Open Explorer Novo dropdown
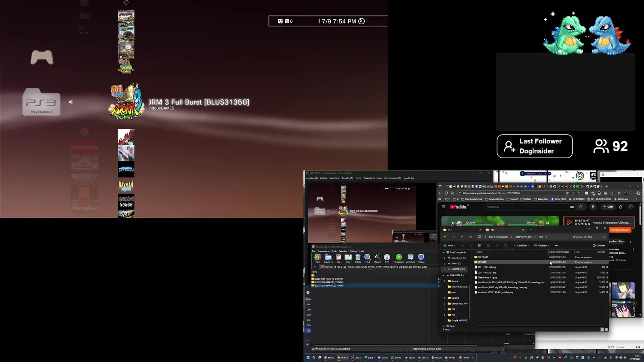The width and height of the screenshot is (644, 362). (449, 246)
